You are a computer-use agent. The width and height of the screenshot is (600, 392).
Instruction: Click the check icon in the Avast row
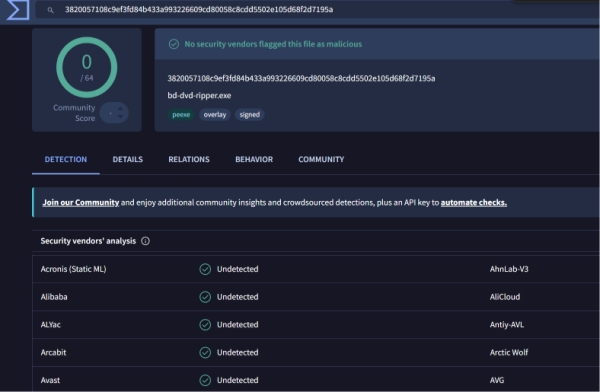click(205, 380)
